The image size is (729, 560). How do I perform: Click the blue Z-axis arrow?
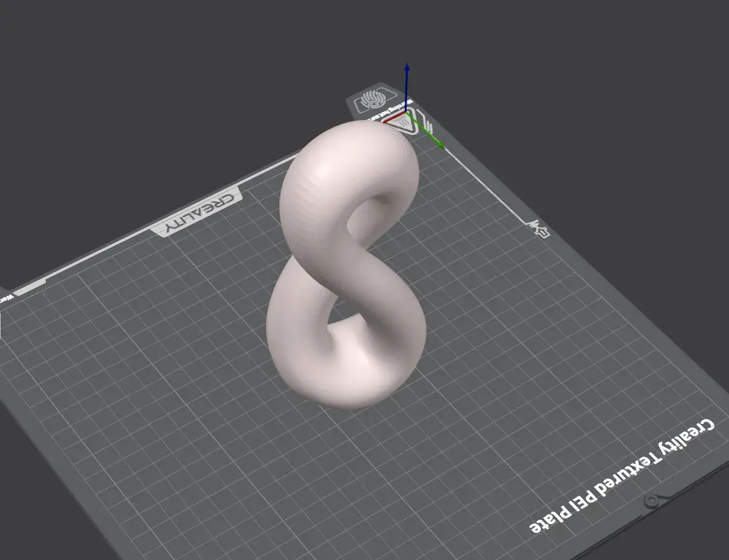tap(407, 87)
